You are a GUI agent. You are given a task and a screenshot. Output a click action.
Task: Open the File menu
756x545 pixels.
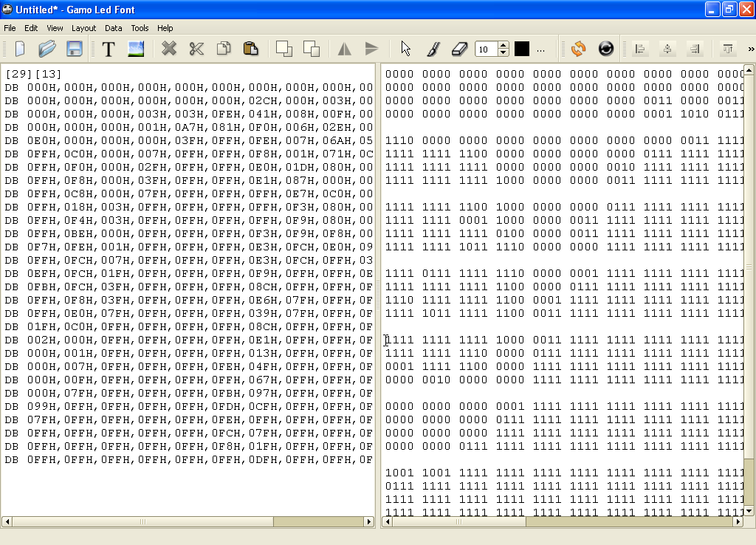pos(10,28)
